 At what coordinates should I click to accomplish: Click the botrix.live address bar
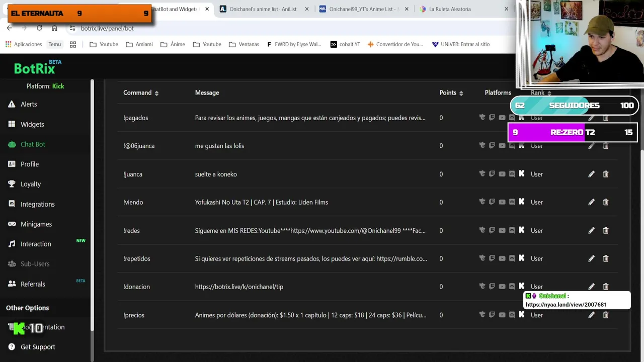point(107,28)
